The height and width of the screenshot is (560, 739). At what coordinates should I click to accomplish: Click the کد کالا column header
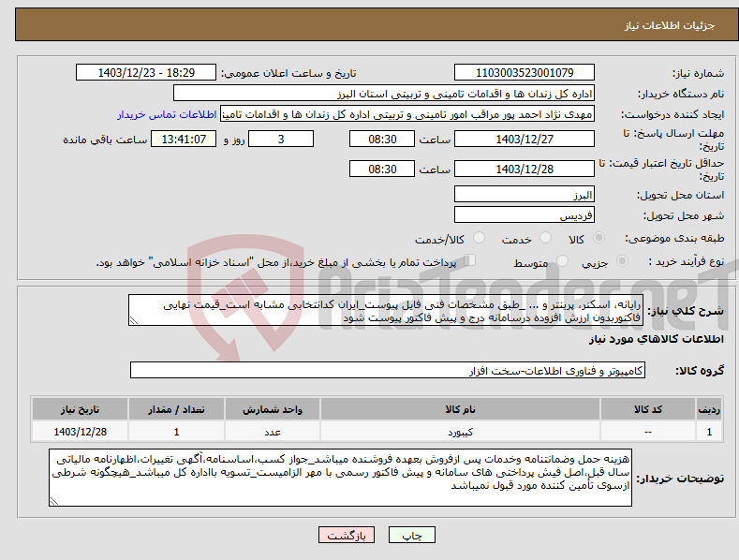[x=648, y=409]
